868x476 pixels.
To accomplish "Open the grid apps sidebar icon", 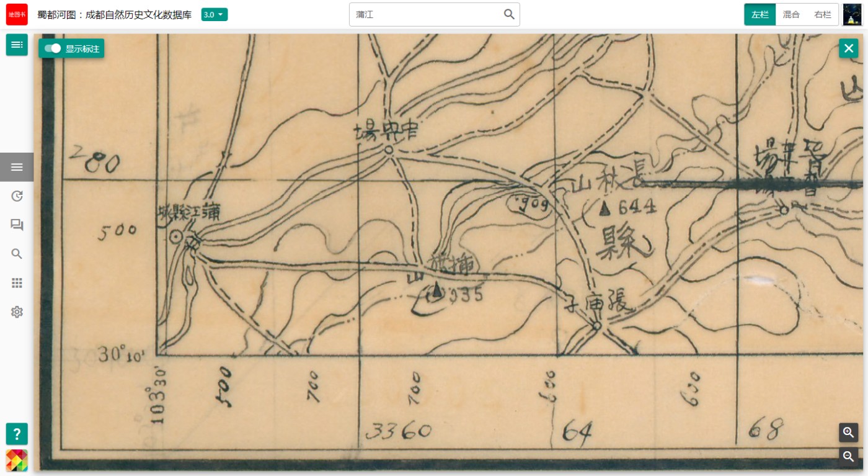I will point(17,283).
